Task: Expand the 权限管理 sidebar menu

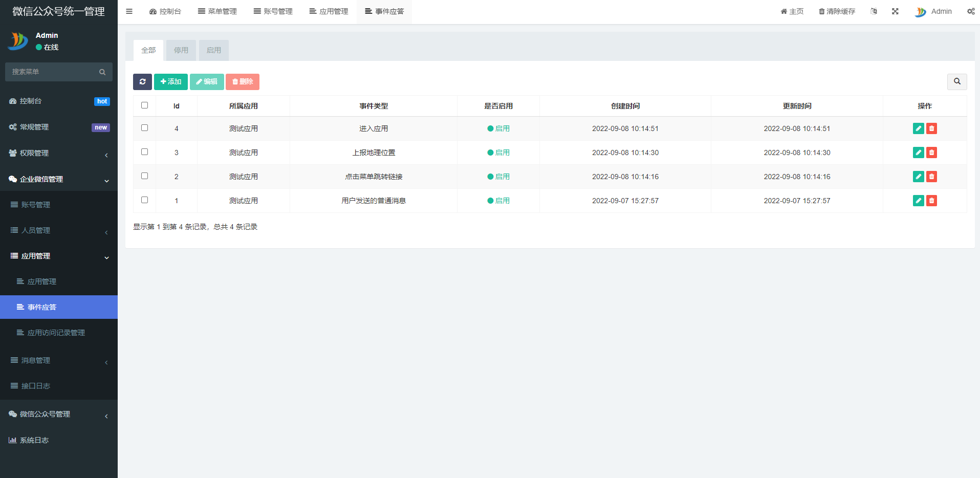Action: 59,153
